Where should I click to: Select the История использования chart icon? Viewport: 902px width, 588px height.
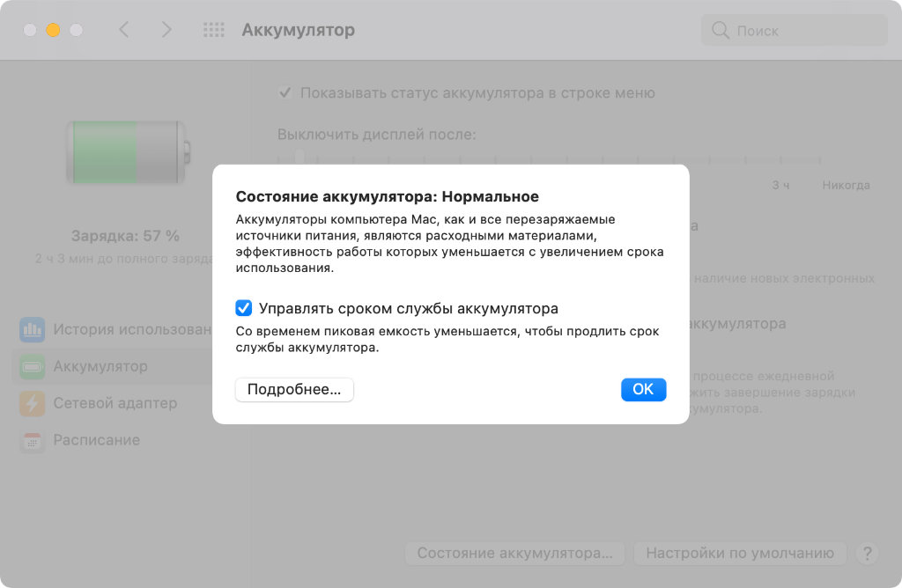[33, 329]
